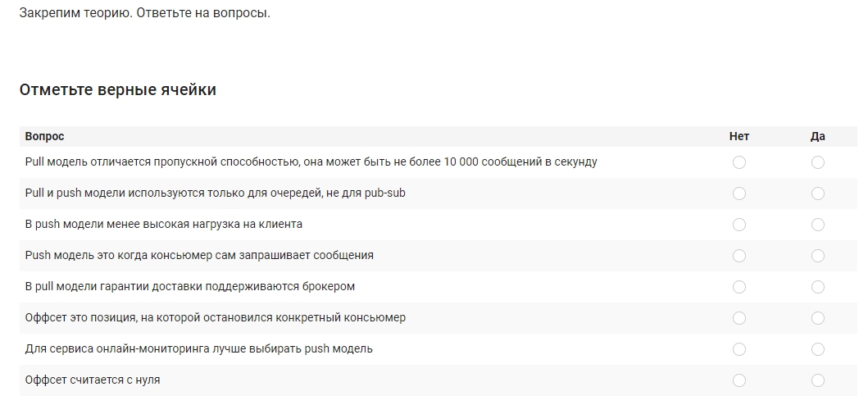
Task: Click the Нет column header
Action: coord(739,136)
